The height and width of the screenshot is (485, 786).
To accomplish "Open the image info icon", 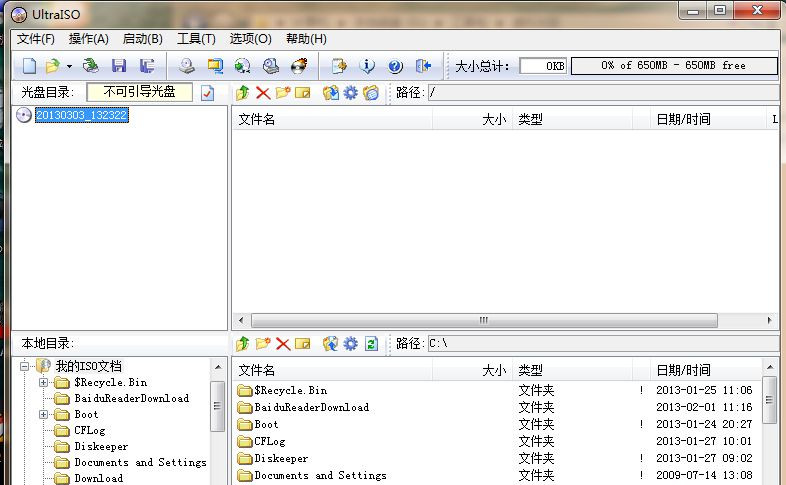I will point(367,66).
